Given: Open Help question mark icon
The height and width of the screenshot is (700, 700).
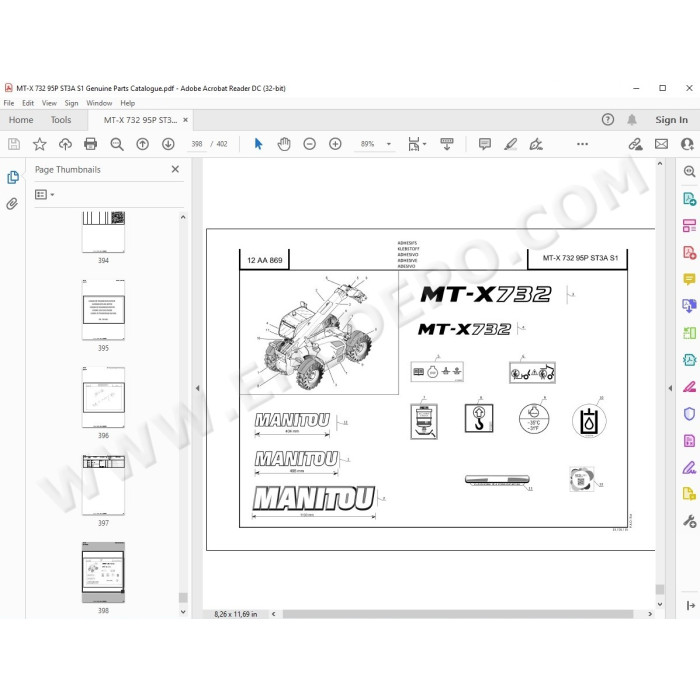Looking at the screenshot, I should 608,119.
